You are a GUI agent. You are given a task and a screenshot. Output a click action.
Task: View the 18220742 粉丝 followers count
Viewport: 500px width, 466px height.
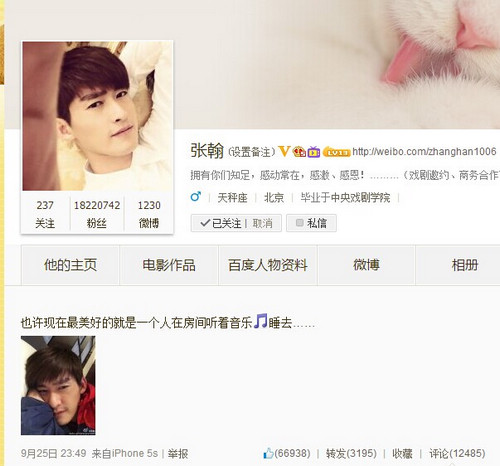[97, 214]
